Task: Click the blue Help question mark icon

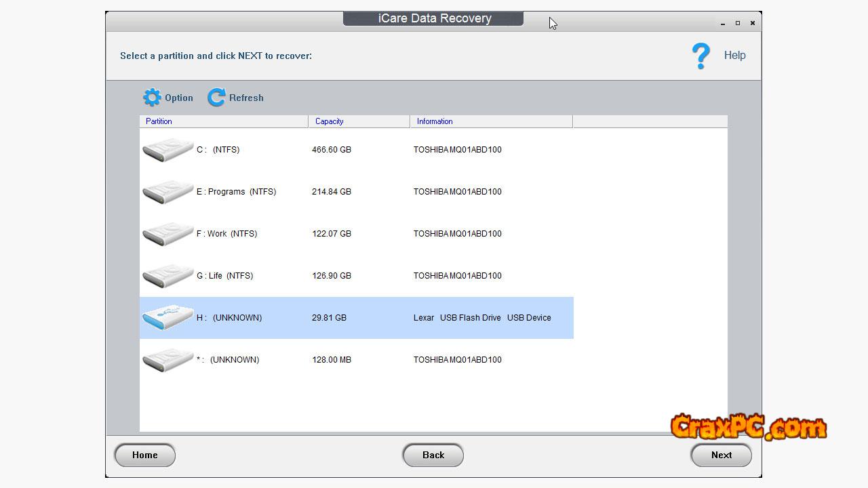Action: [x=701, y=56]
